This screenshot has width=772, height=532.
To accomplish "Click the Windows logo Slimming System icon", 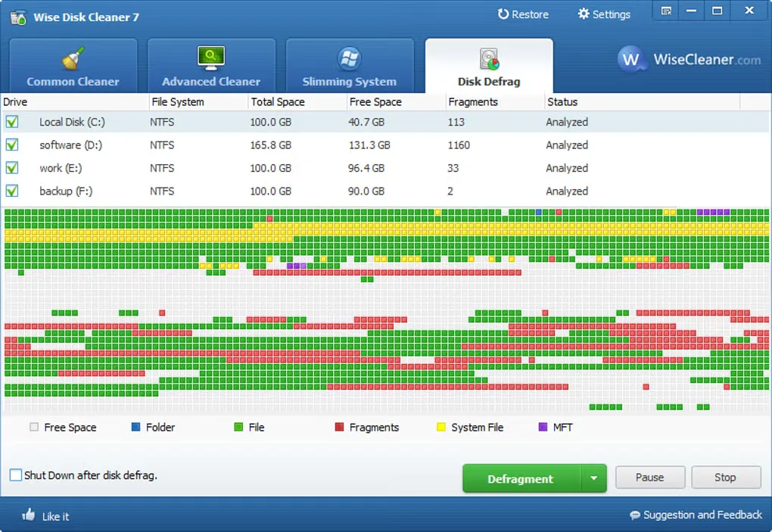I will click(349, 58).
